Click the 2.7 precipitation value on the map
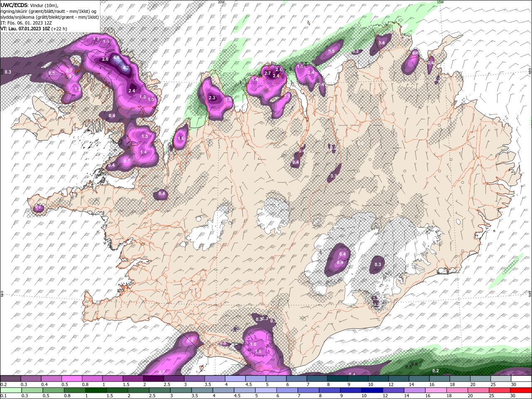532x399 pixels. (x=268, y=73)
